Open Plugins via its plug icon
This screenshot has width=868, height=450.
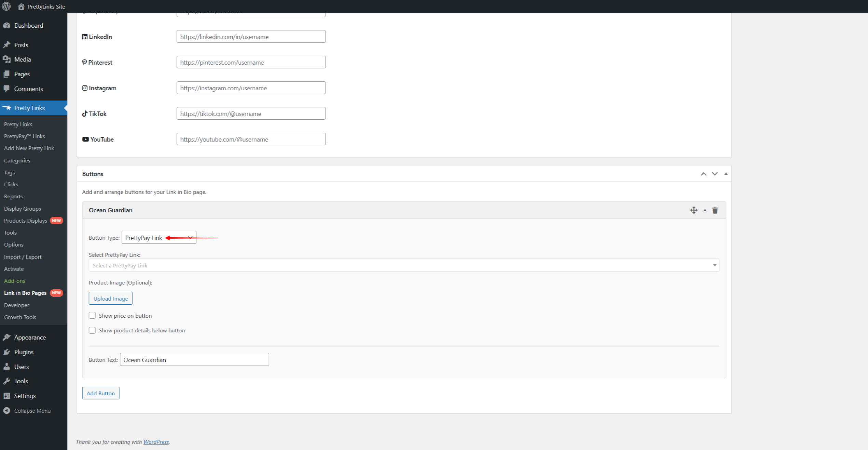7,352
